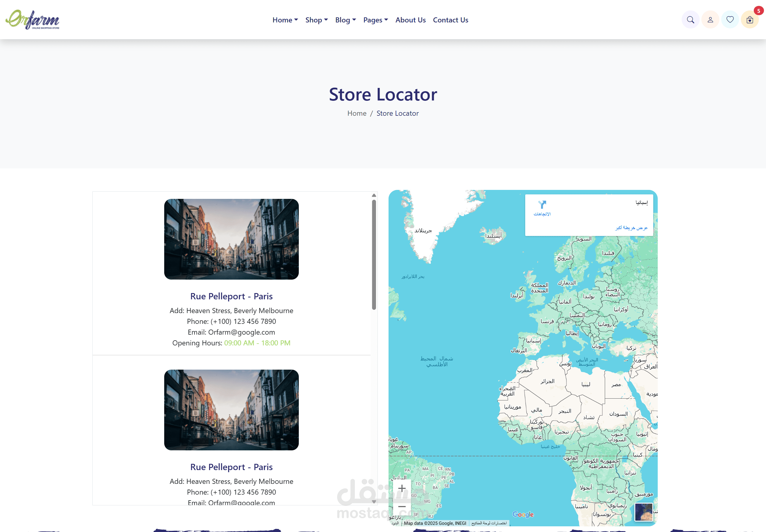The width and height of the screenshot is (766, 532).
Task: Expand the Pages dropdown menu
Action: pos(375,20)
